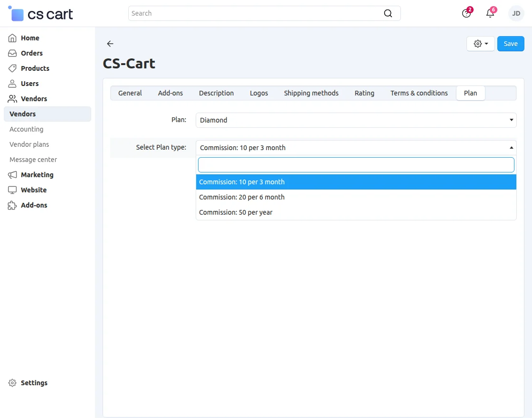
Task: Open the notifications bell
Action: pyautogui.click(x=490, y=13)
